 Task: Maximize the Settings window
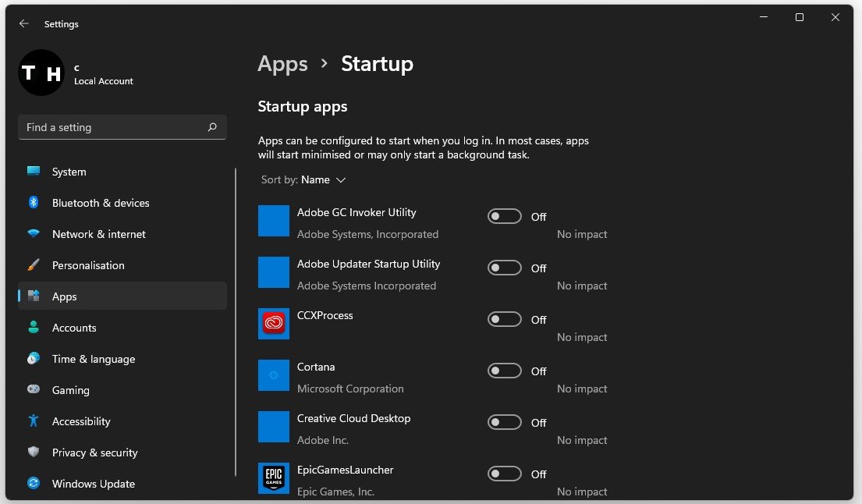[800, 17]
